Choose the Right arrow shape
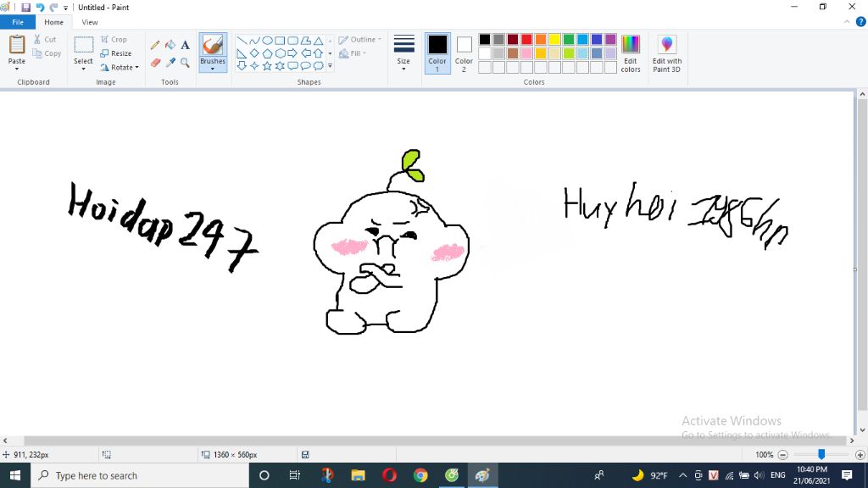Viewport: 868px width, 488px height. (x=292, y=53)
